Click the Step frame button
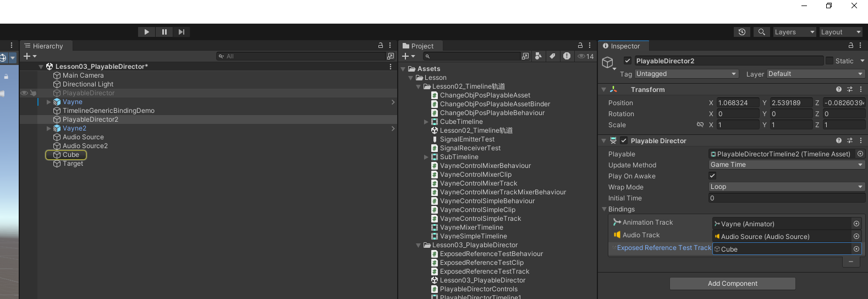 pyautogui.click(x=181, y=32)
